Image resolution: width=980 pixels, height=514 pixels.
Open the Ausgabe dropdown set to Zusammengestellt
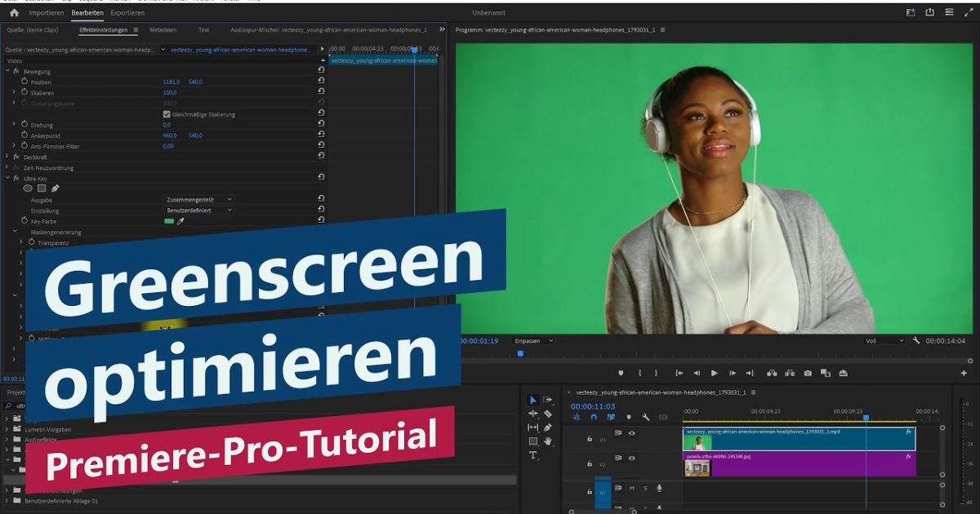198,199
